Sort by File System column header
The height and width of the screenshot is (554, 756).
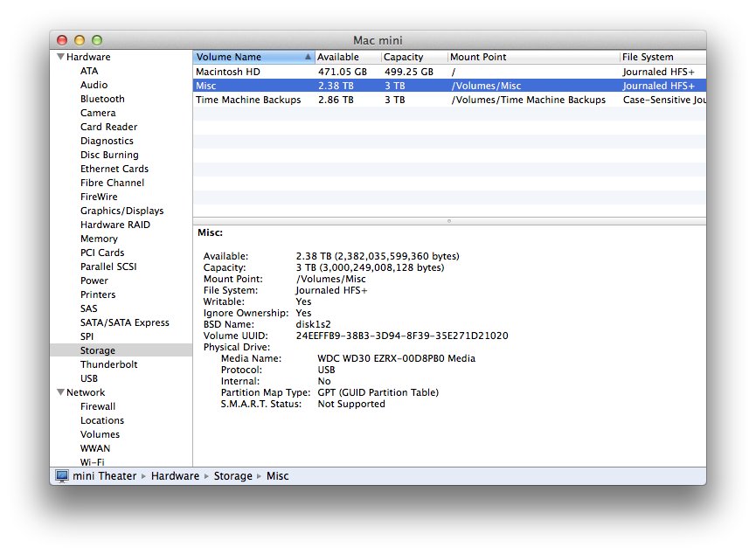(663, 57)
